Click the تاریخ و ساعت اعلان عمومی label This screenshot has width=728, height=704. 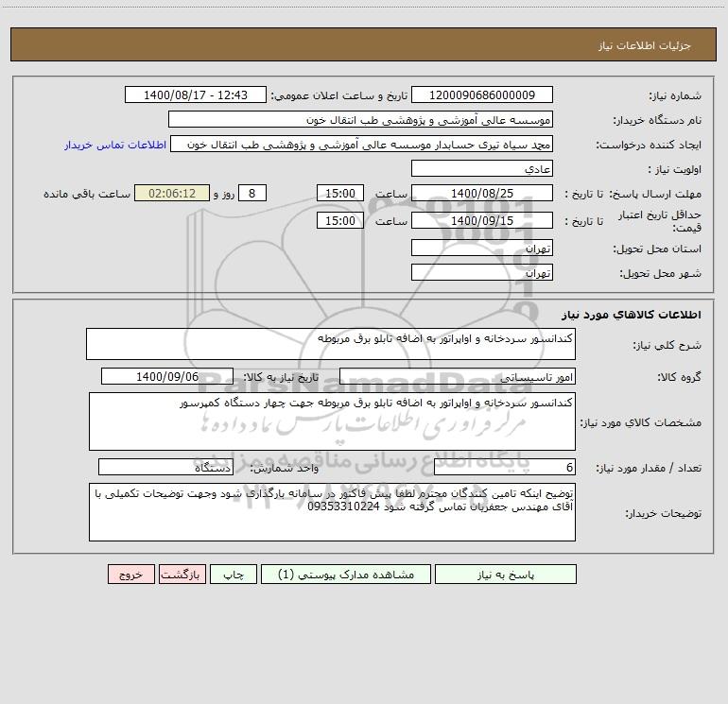point(338,95)
